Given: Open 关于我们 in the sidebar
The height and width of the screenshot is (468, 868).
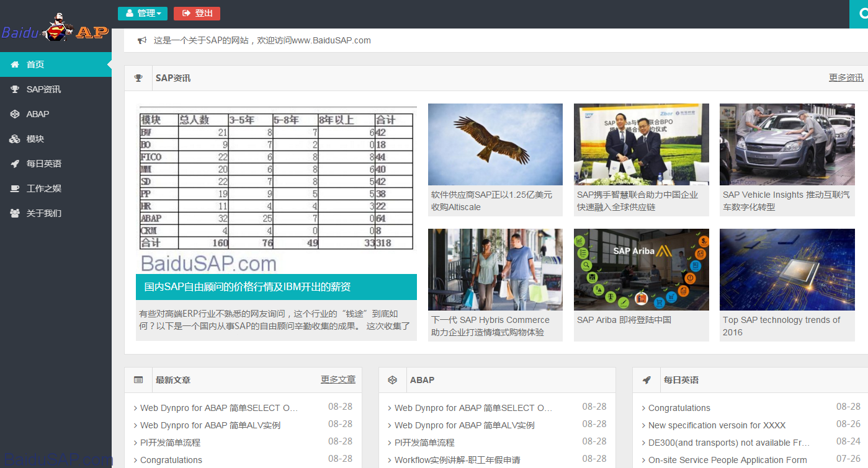Looking at the screenshot, I should pyautogui.click(x=56, y=213).
